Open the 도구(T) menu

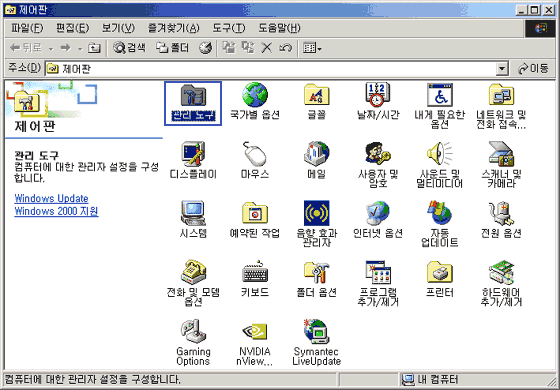tap(229, 28)
